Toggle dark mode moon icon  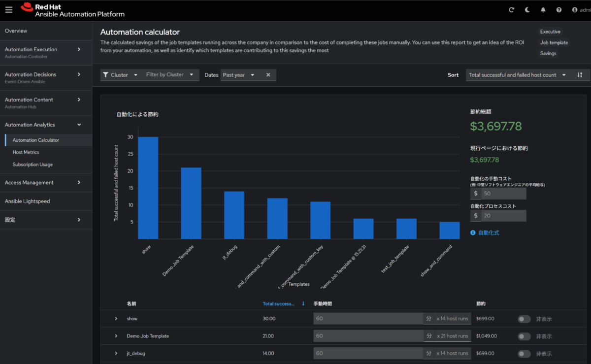click(527, 10)
